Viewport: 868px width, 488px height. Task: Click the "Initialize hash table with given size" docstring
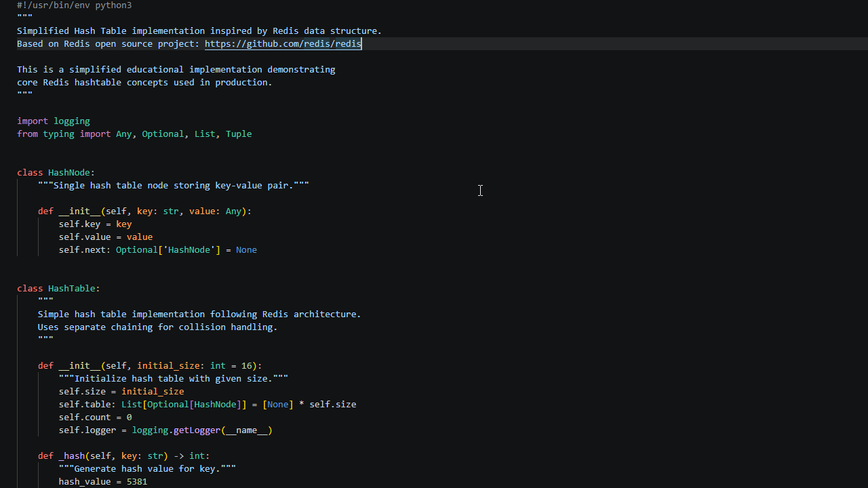[174, 379]
